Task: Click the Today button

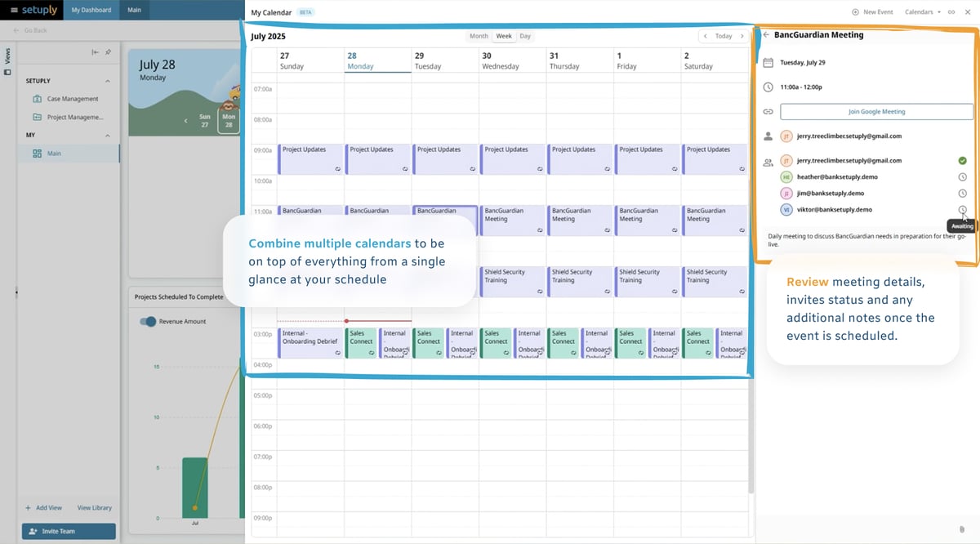Action: (x=724, y=36)
